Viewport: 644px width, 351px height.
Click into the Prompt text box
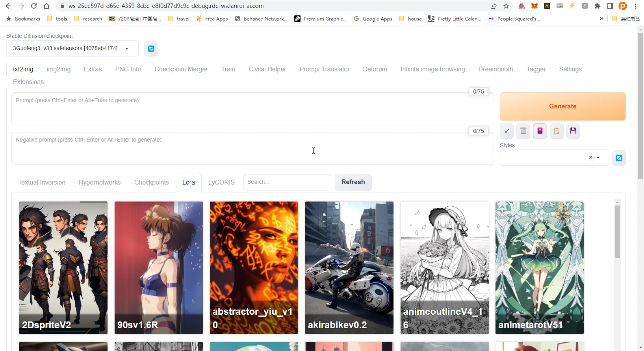tap(252, 109)
